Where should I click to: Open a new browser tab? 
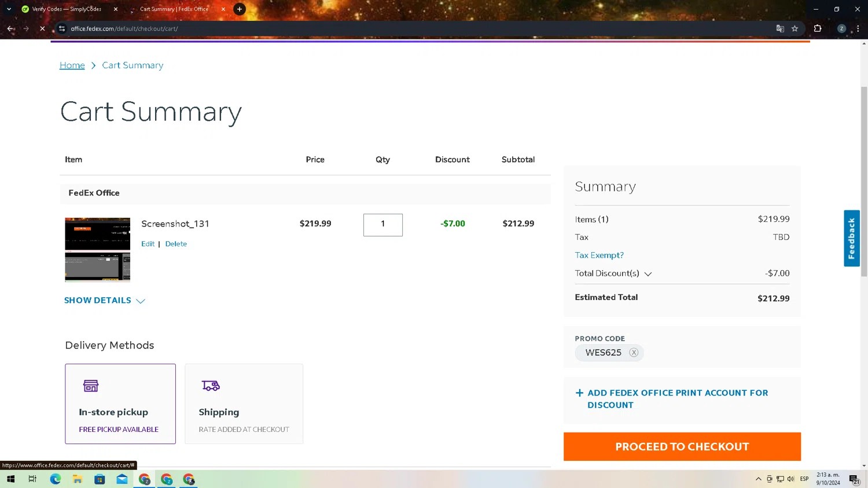tap(240, 9)
